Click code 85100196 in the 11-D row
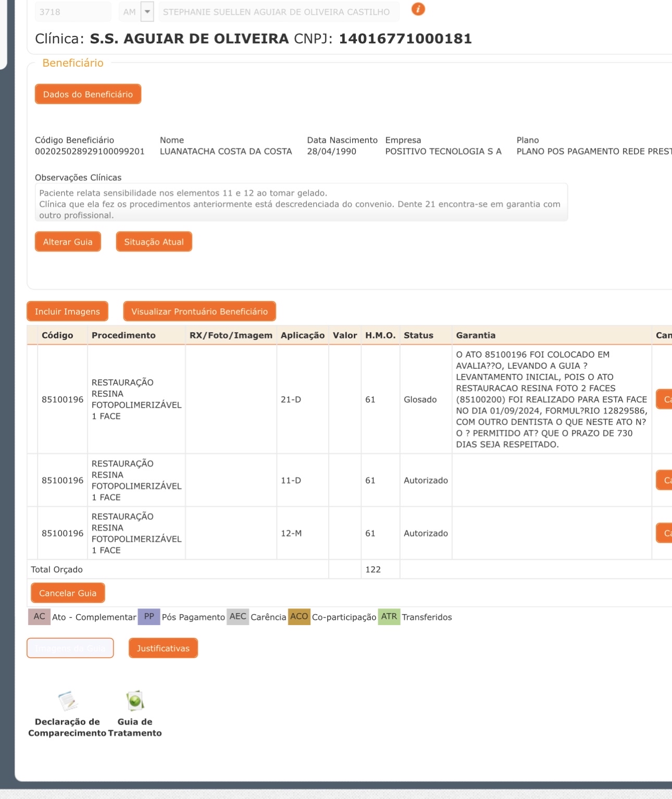 [x=63, y=480]
